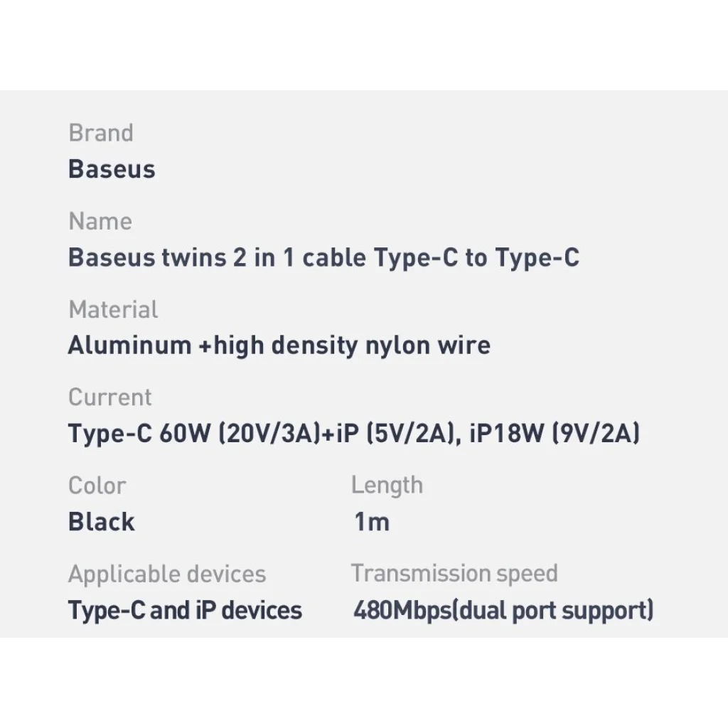Click the Color label
This screenshot has height=728, width=728.
pos(97,486)
